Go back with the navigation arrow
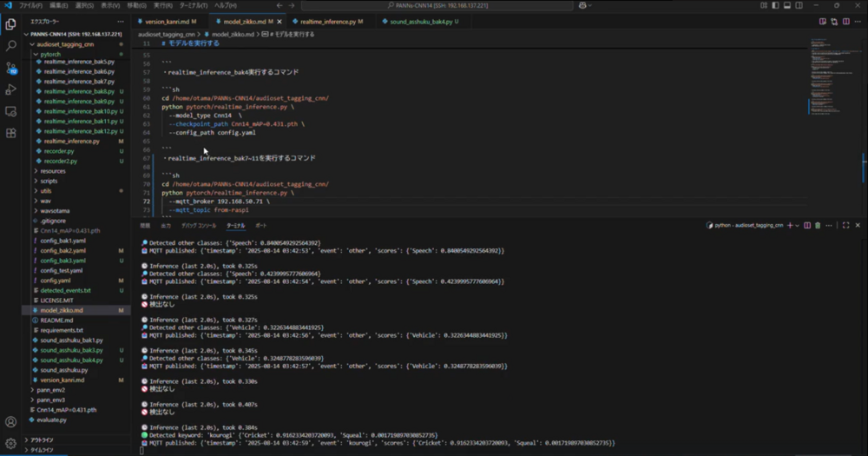The image size is (868, 456). (x=279, y=5)
